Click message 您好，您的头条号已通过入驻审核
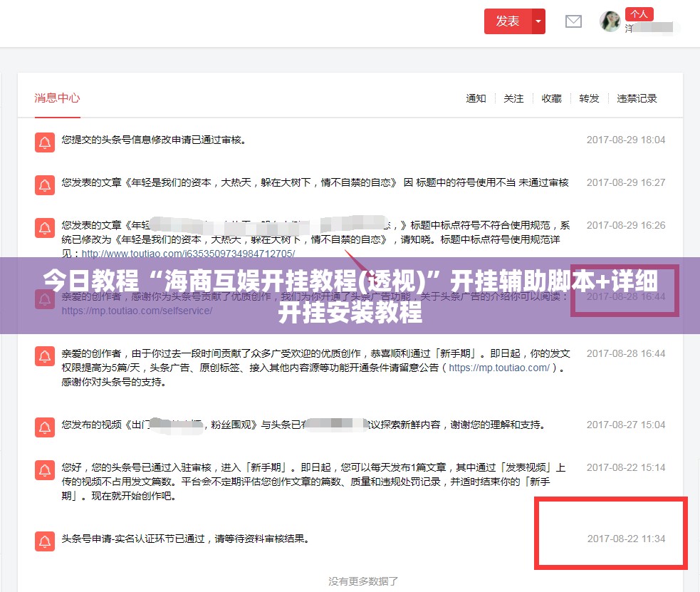Screen dimensions: 700x592 point(313,482)
